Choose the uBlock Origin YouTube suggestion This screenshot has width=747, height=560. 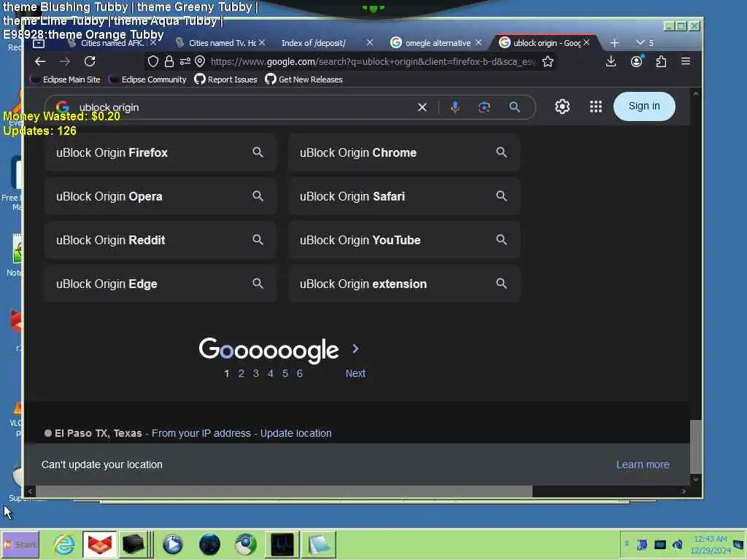tap(404, 240)
